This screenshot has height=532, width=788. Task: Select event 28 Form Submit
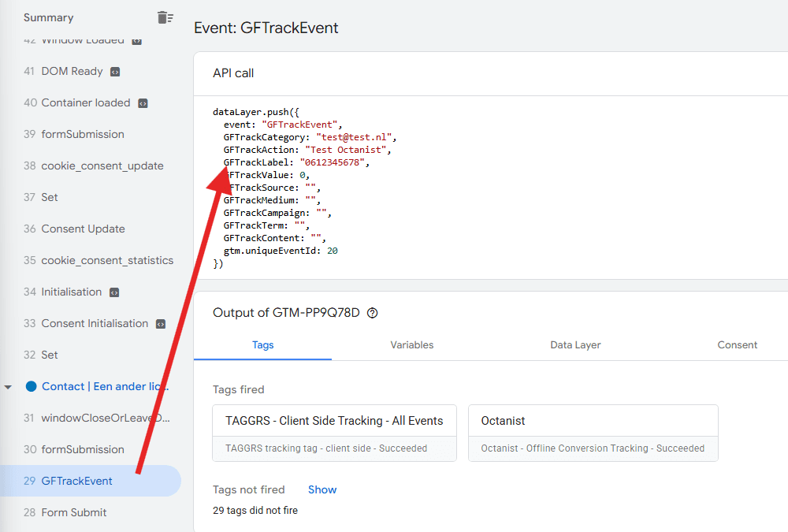pyautogui.click(x=91, y=512)
